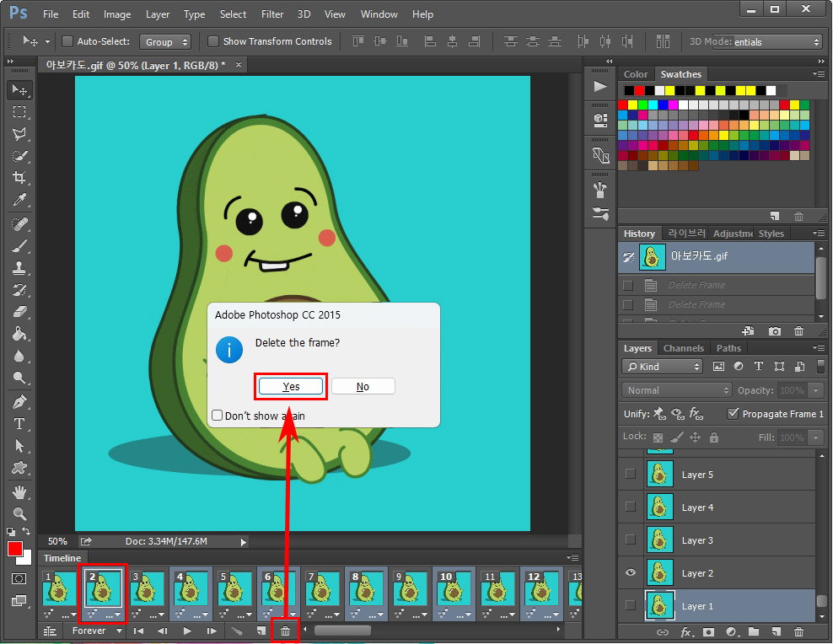This screenshot has width=833, height=644.
Task: Switch to the Channels tab
Action: click(x=683, y=348)
